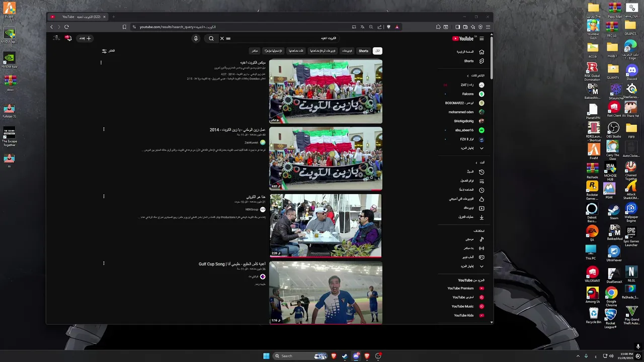This screenshot has height=362, width=644.
Task: Select the Shorts filter chip
Action: click(364, 51)
